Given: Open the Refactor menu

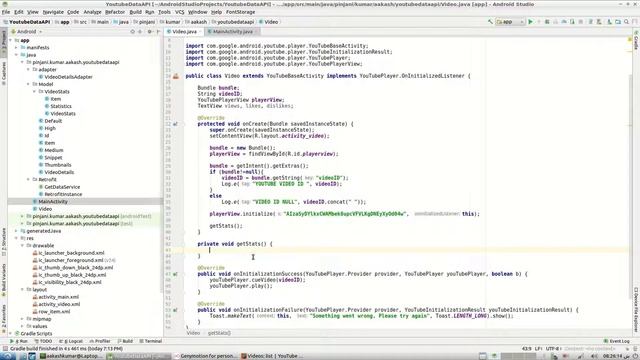Looking at the screenshot, I should pyautogui.click(x=115, y=12).
